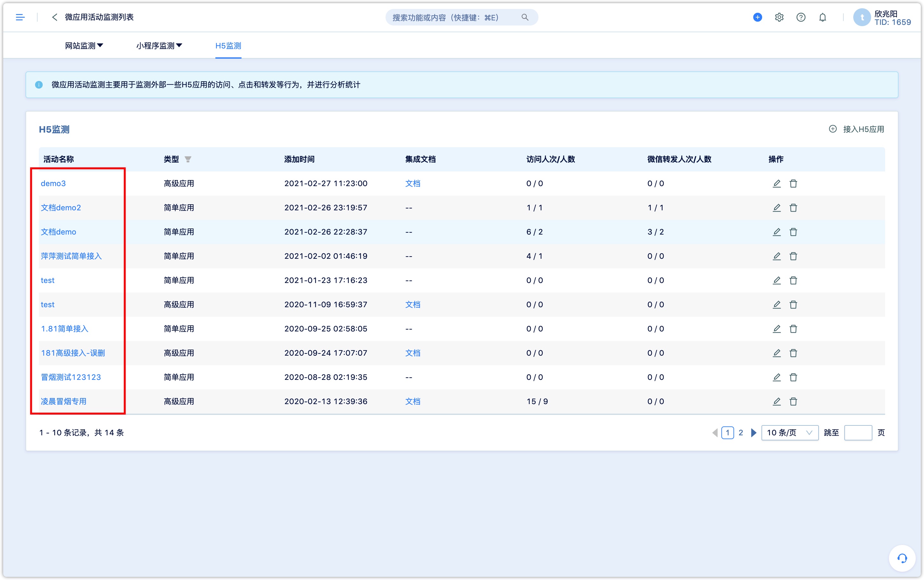Open the hamburger sidebar menu
924x580 pixels.
coord(20,17)
